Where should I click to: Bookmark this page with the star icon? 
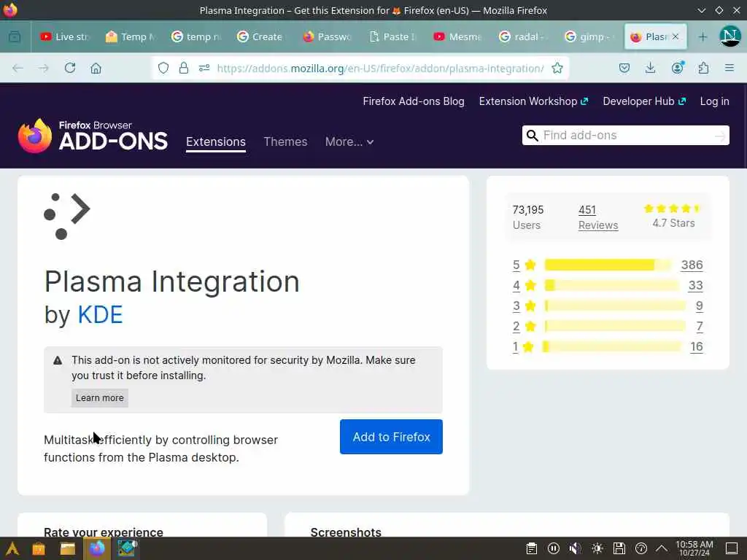(x=557, y=68)
